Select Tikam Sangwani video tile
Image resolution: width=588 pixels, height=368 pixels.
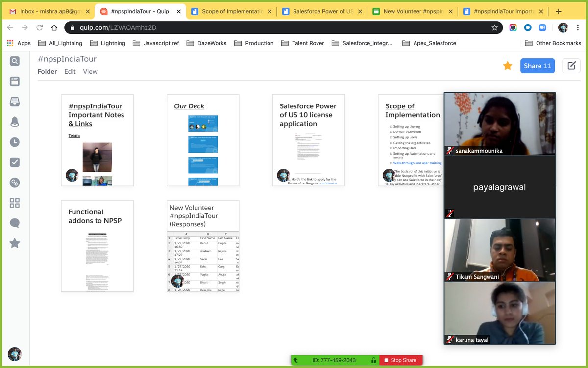pyautogui.click(x=500, y=250)
